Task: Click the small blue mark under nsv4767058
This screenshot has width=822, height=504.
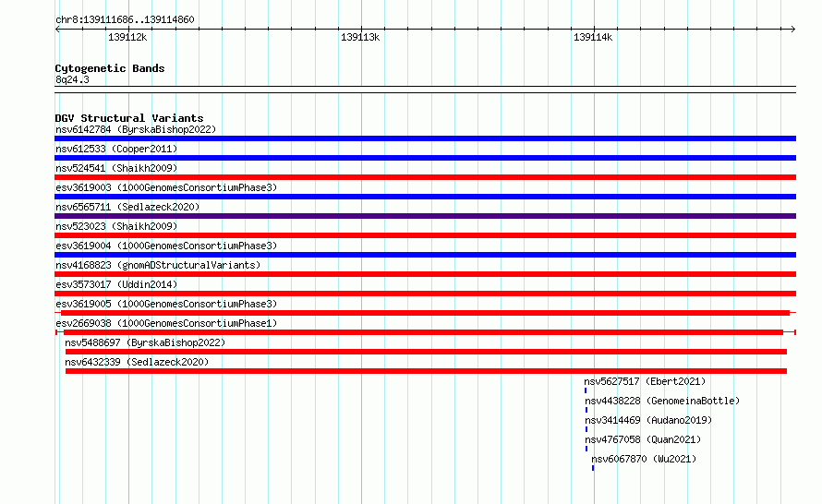Action: coord(586,449)
